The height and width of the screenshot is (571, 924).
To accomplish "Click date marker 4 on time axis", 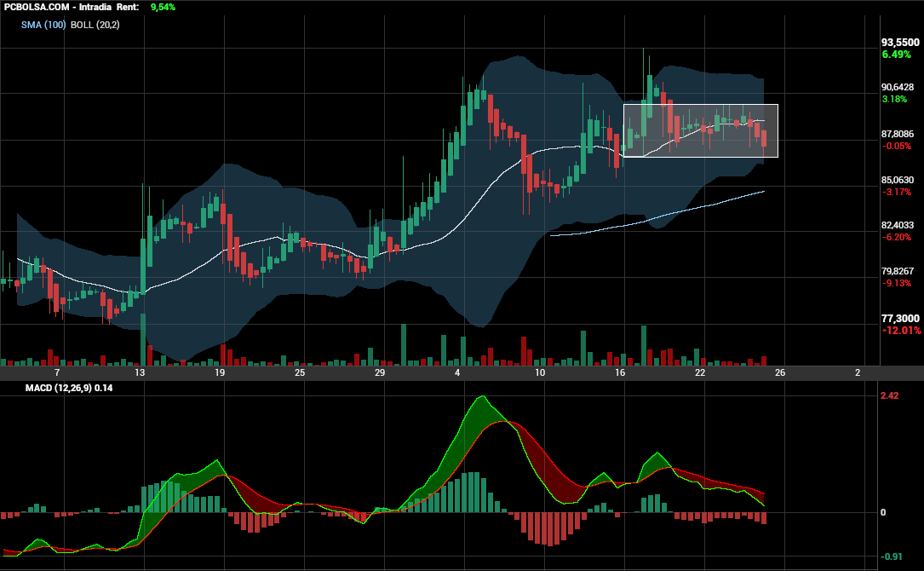I will point(457,372).
